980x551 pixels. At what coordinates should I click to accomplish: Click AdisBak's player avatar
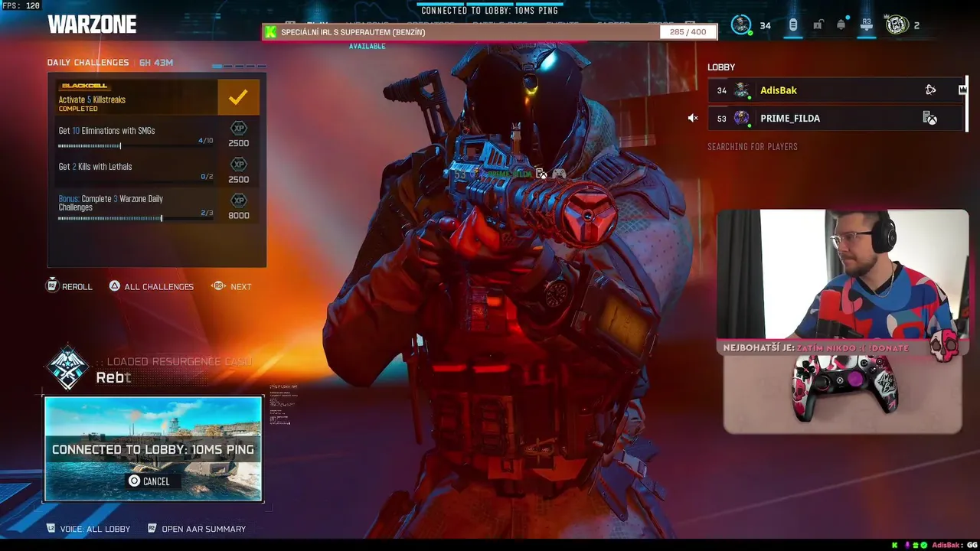pos(741,90)
